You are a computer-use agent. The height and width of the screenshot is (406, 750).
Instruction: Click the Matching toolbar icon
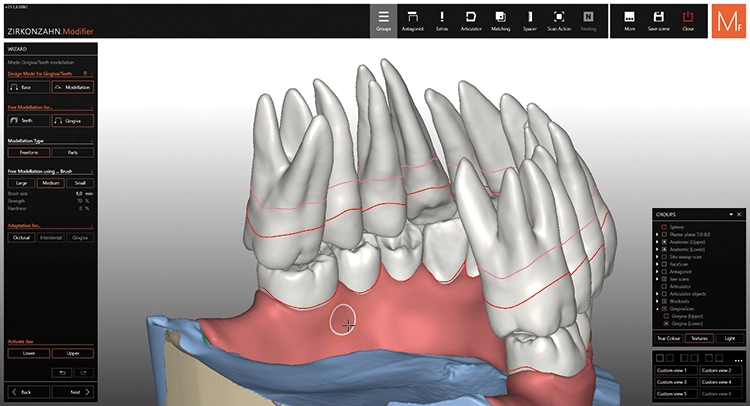[500, 21]
